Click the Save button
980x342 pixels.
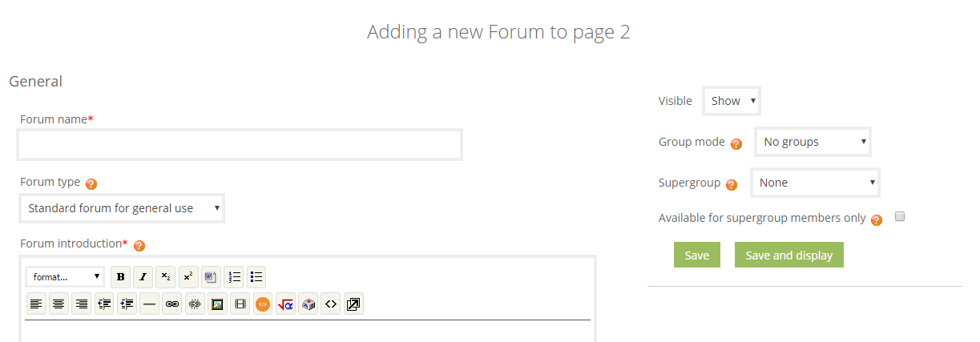point(697,255)
